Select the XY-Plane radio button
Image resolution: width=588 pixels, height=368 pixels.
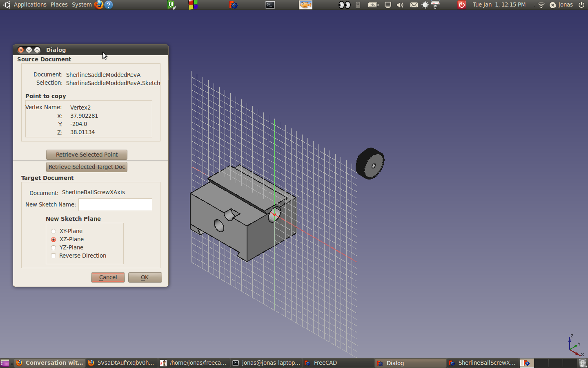coord(53,231)
